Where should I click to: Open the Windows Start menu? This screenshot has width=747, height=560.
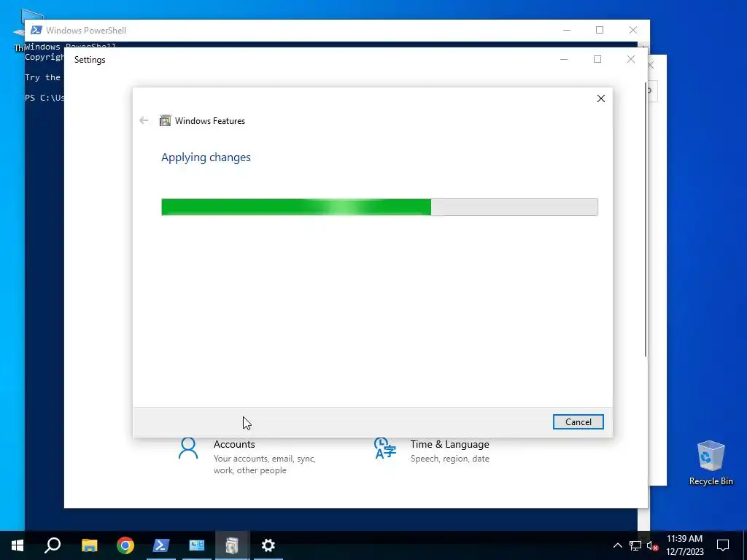[18, 545]
